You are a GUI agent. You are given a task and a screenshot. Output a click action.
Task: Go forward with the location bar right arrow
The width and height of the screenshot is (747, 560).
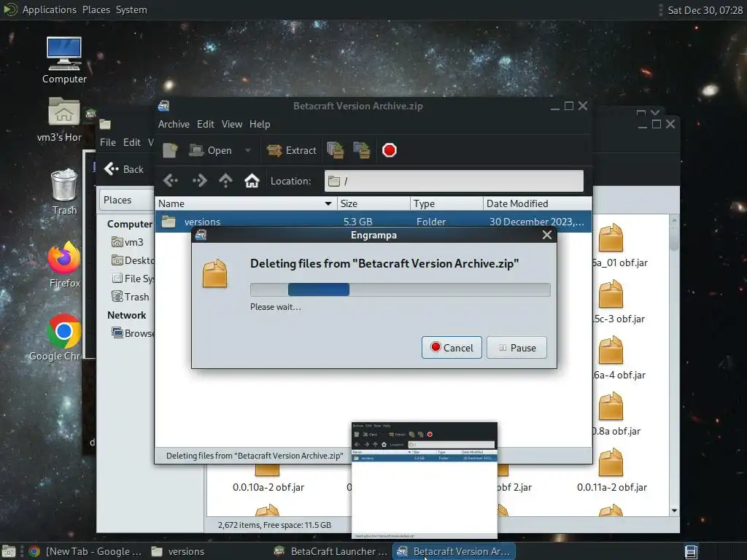[x=199, y=181]
